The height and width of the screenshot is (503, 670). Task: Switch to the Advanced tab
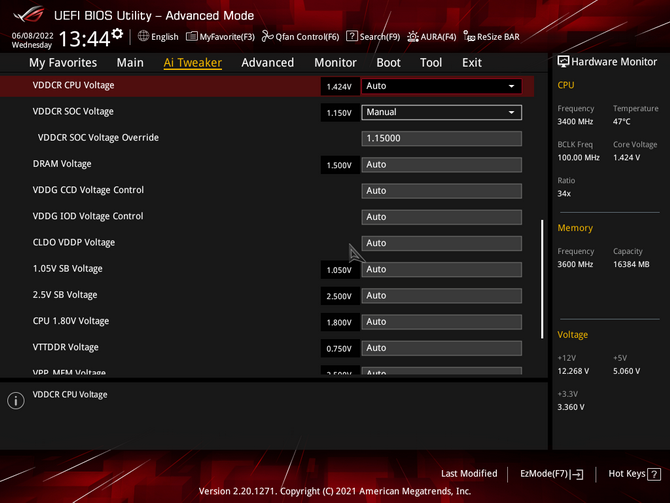coord(267,62)
